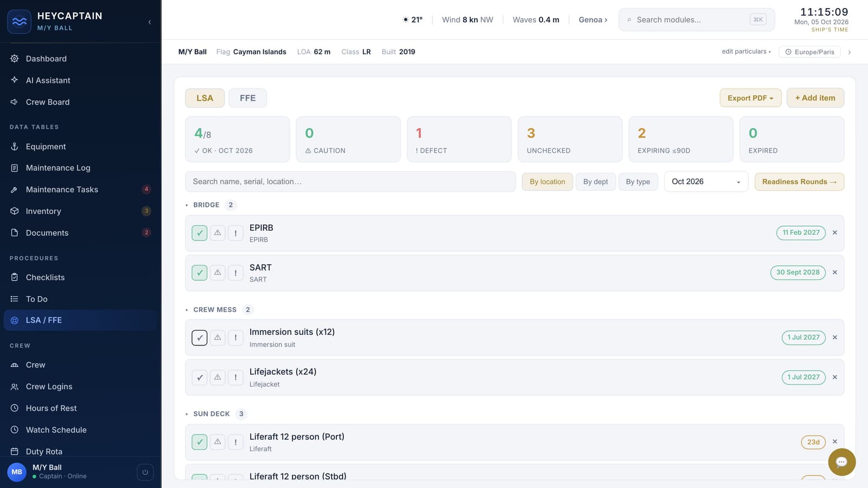868x488 pixels.
Task: Remove the Lifejackets (x24) row with X
Action: click(x=835, y=377)
